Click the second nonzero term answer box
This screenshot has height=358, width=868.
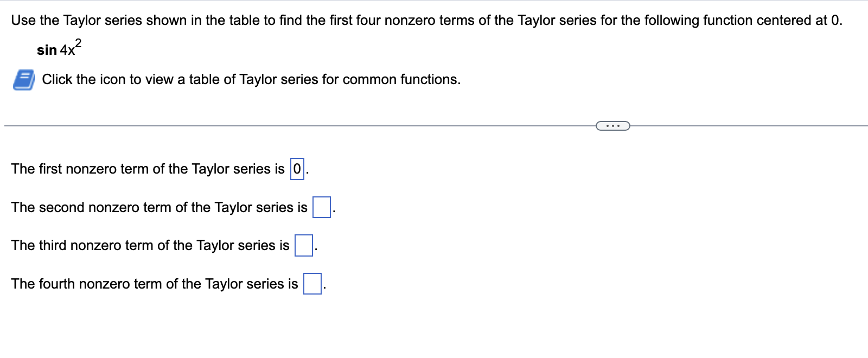pyautogui.click(x=322, y=207)
